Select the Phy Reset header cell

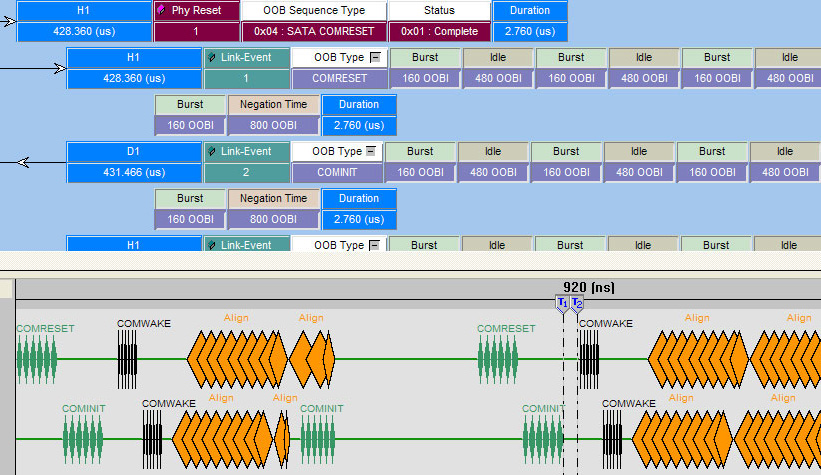tap(196, 10)
